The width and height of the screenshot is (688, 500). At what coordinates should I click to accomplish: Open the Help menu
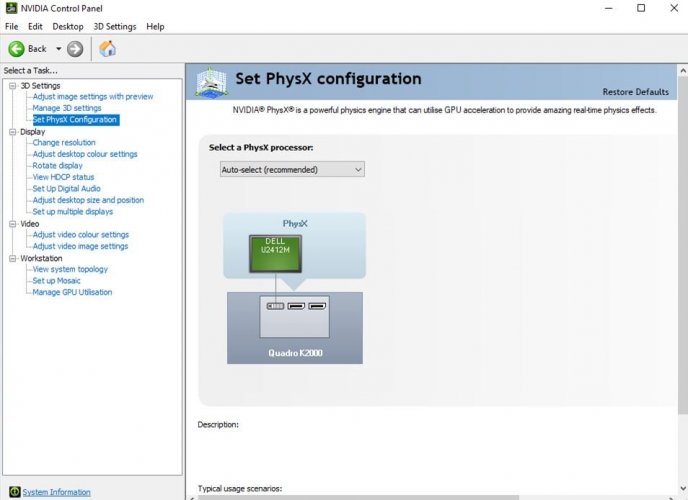click(x=155, y=26)
